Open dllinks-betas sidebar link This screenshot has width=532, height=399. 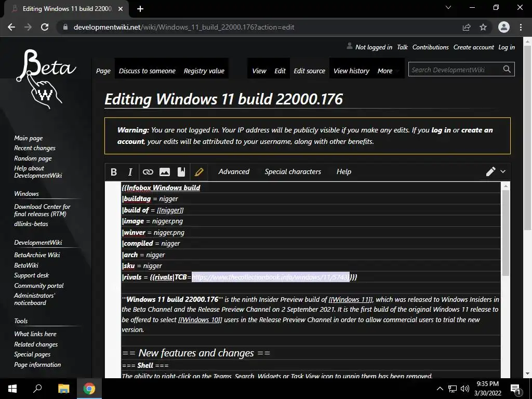point(31,224)
